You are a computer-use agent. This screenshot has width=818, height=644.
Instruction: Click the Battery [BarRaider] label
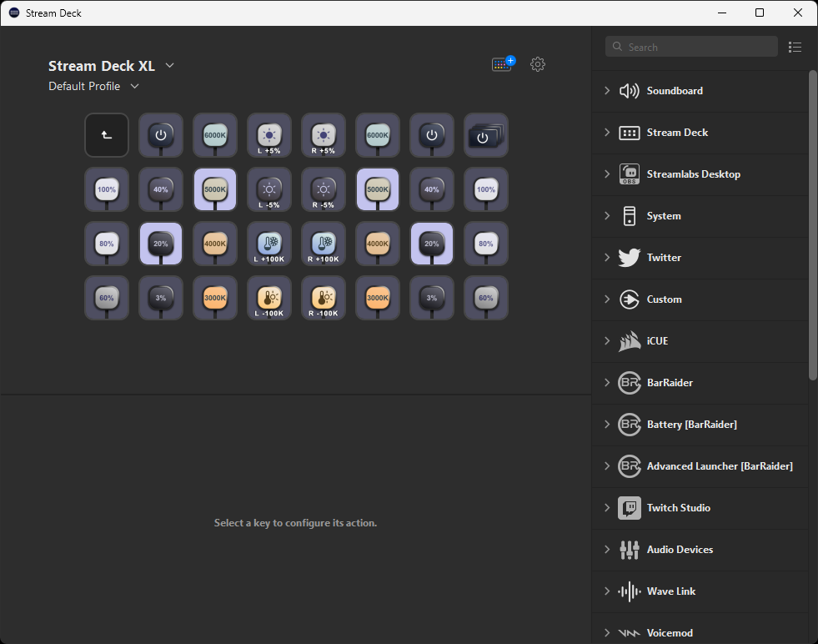click(692, 425)
